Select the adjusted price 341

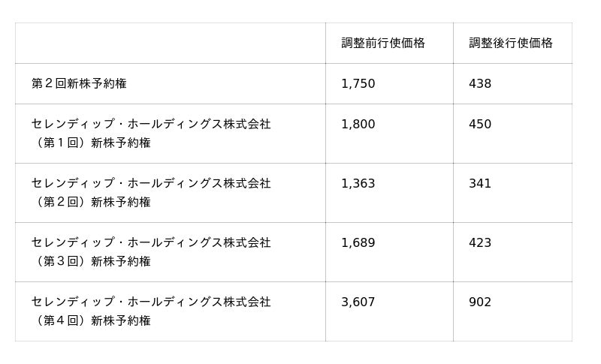click(x=480, y=184)
